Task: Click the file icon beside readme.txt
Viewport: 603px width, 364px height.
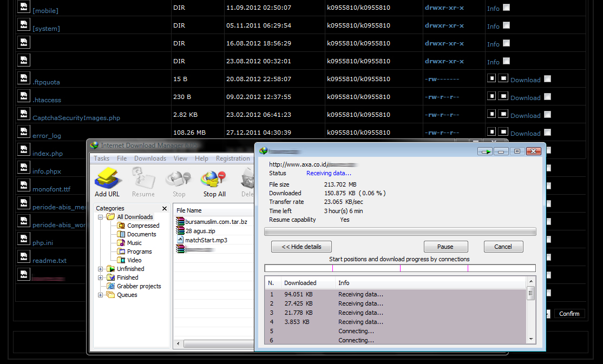Action: pos(24,256)
